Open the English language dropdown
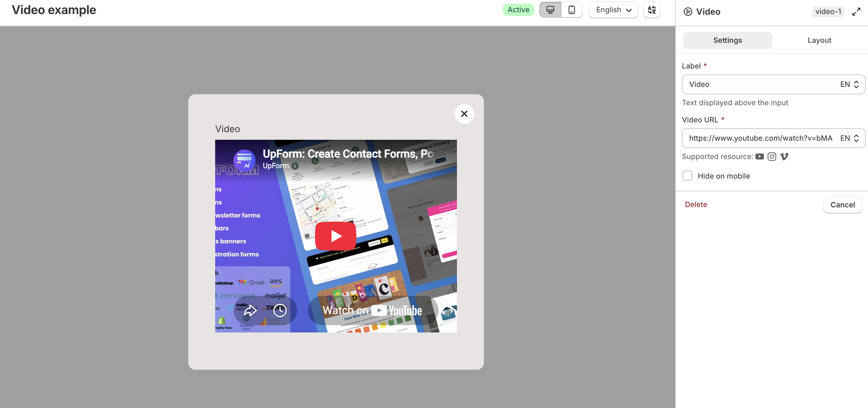 click(613, 10)
